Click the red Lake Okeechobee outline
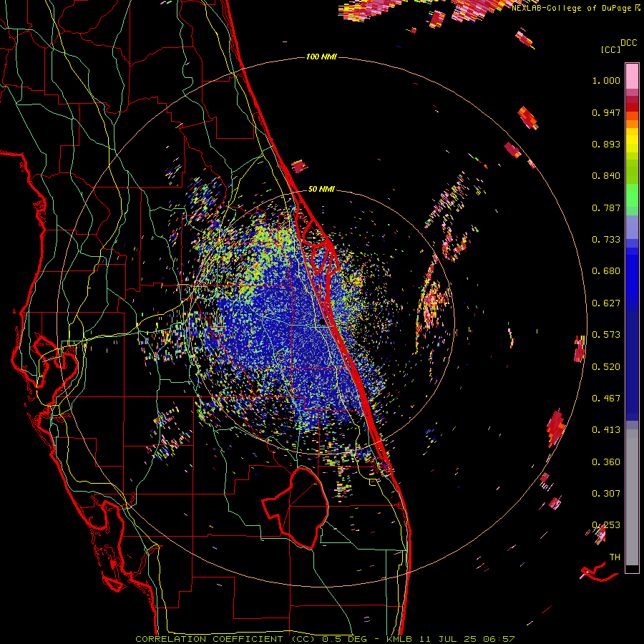Image resolution: width=644 pixels, height=644 pixels. click(x=296, y=507)
